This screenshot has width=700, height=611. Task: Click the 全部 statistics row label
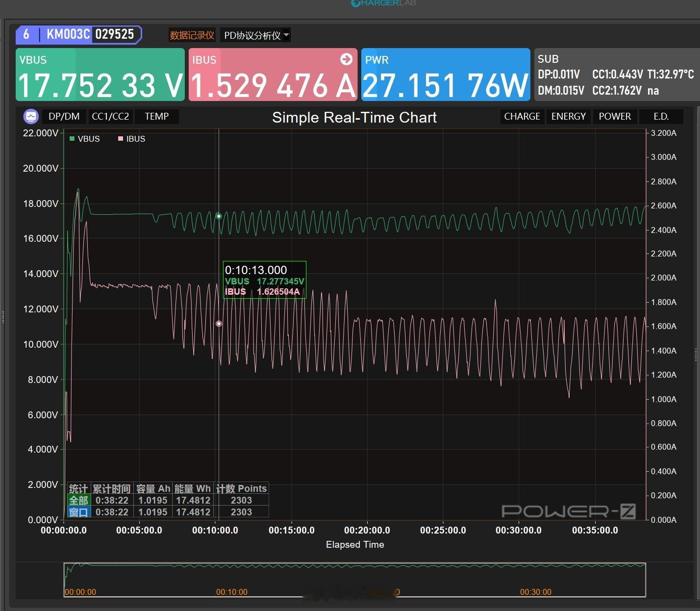point(78,500)
